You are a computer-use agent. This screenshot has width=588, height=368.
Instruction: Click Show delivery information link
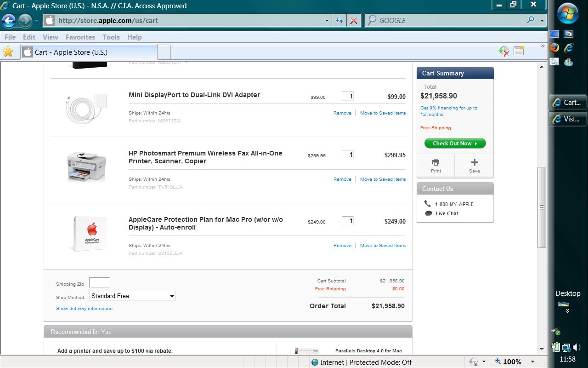point(84,308)
